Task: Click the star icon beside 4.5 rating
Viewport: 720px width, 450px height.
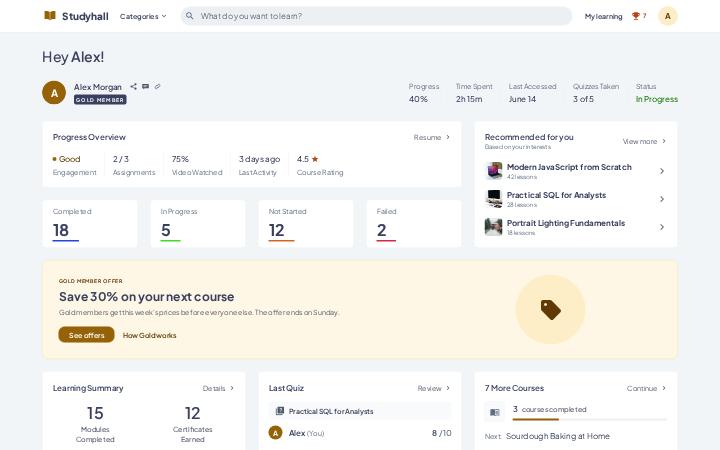Action: click(315, 159)
